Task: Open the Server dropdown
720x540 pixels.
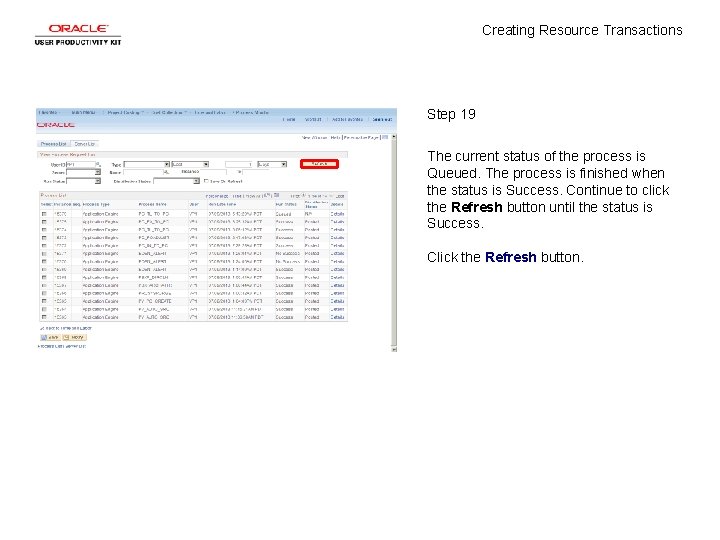Action: (x=83, y=172)
